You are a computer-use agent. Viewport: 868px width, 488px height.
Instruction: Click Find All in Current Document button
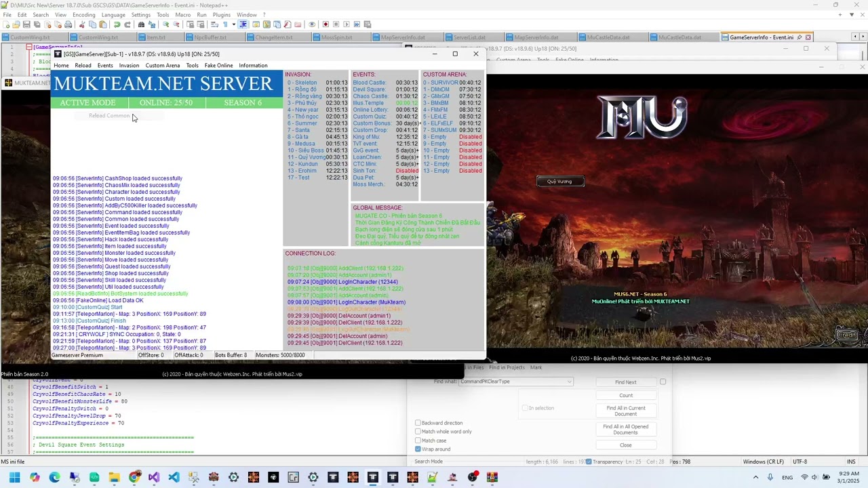(x=626, y=411)
